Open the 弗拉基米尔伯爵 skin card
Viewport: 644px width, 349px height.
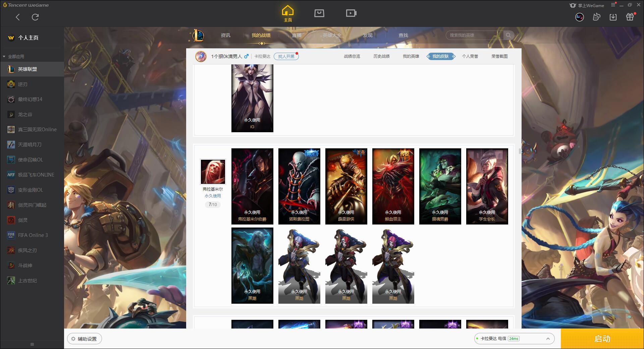pos(252,186)
